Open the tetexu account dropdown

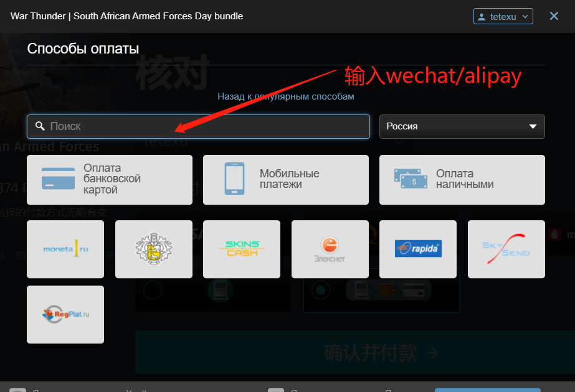pos(503,16)
